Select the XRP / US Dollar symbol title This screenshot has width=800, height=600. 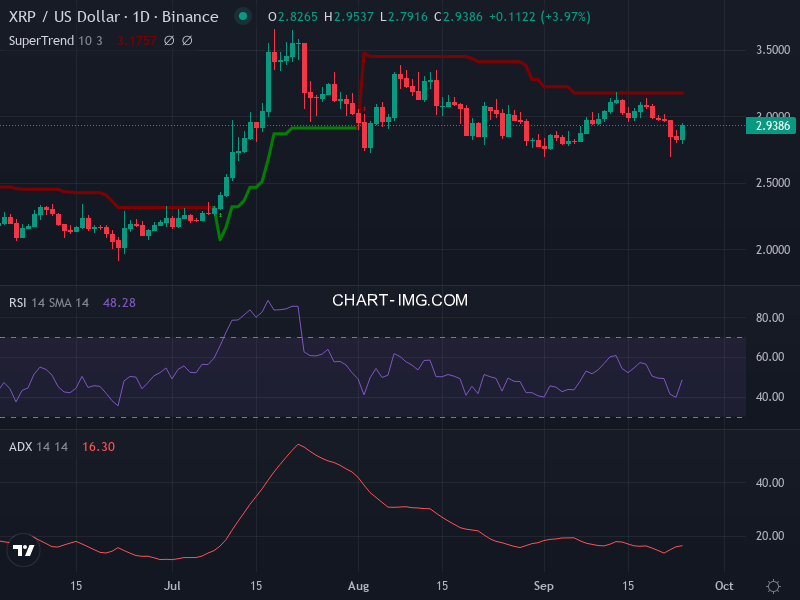(113, 17)
